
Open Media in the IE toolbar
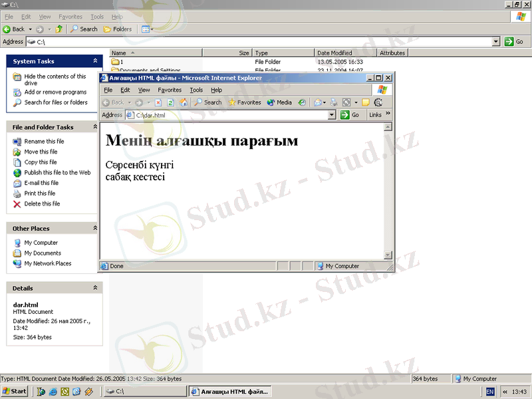coord(279,102)
